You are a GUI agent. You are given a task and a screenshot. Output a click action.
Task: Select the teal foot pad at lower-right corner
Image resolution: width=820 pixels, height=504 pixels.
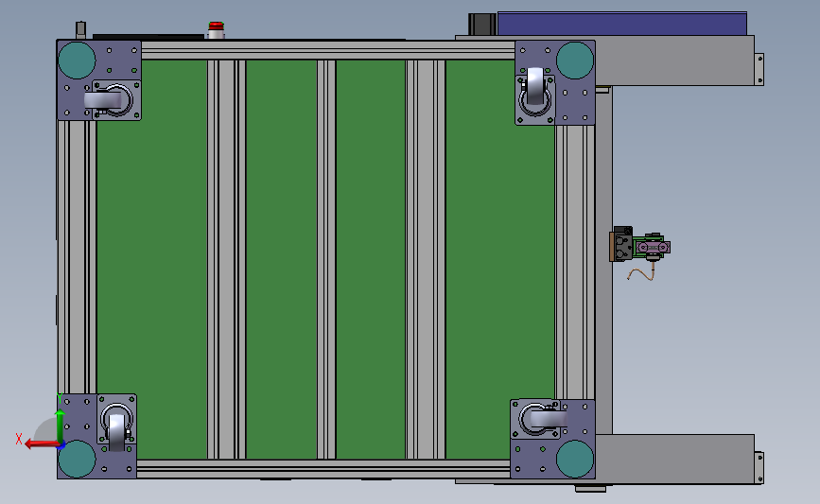click(575, 459)
